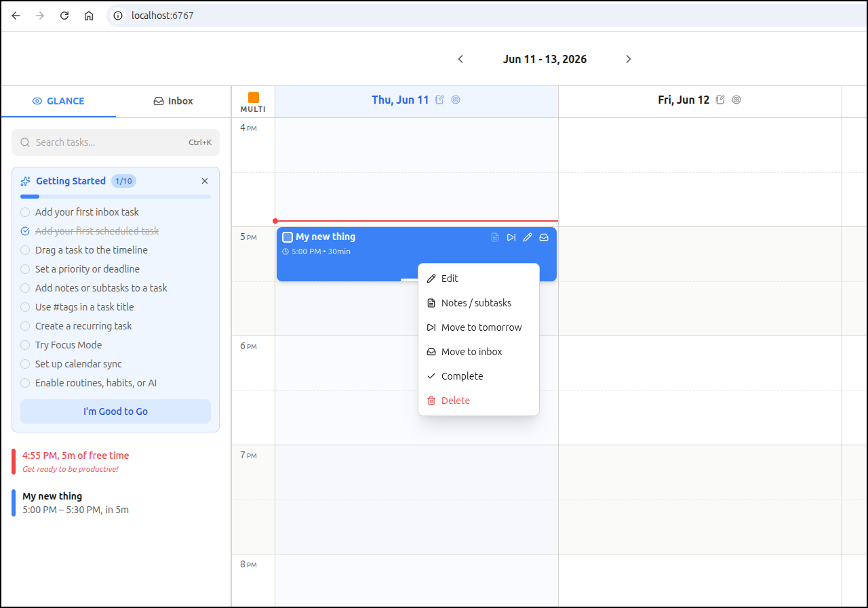Choose Move to tomorrow in the context menu
The image size is (868, 608).
click(479, 327)
